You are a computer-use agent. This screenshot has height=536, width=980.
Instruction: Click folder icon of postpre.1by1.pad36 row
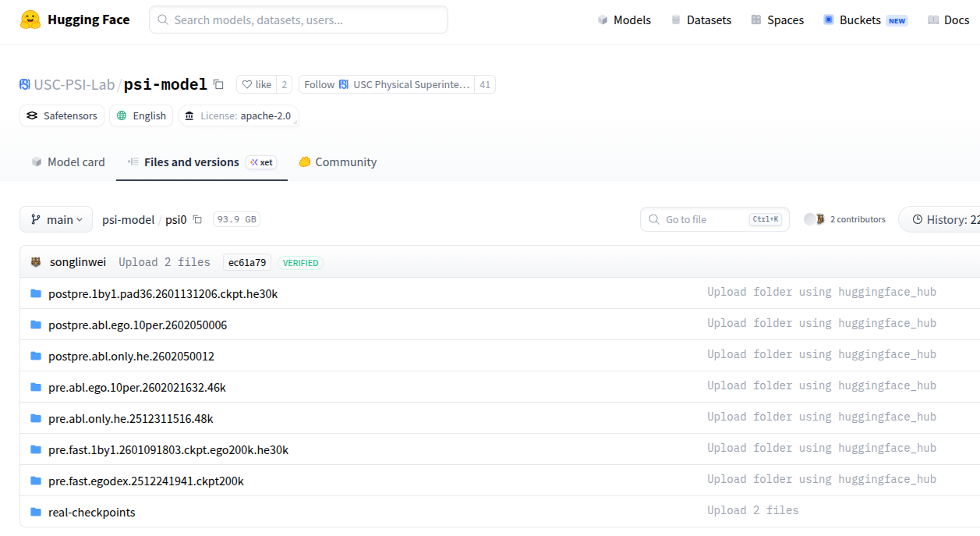[x=35, y=293]
